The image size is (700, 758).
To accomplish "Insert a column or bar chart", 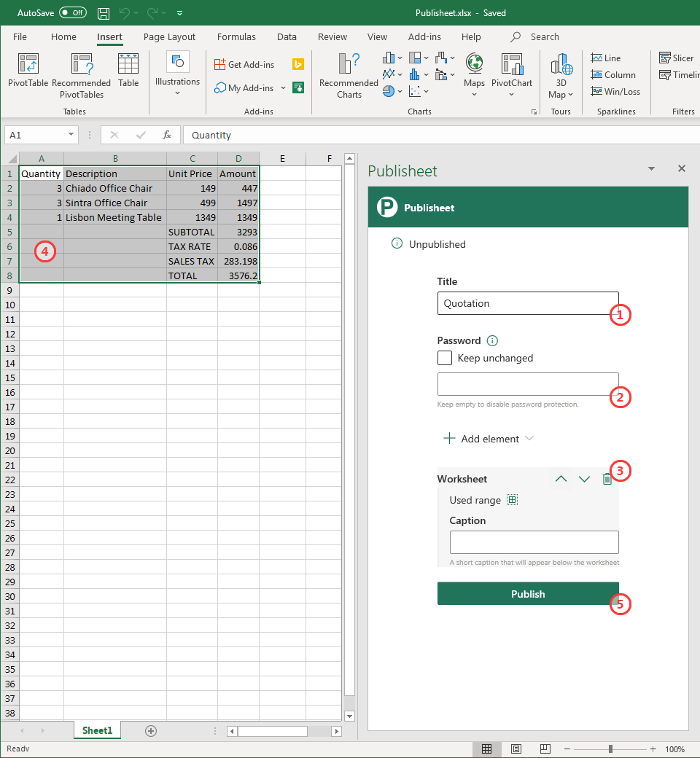I will pos(389,58).
